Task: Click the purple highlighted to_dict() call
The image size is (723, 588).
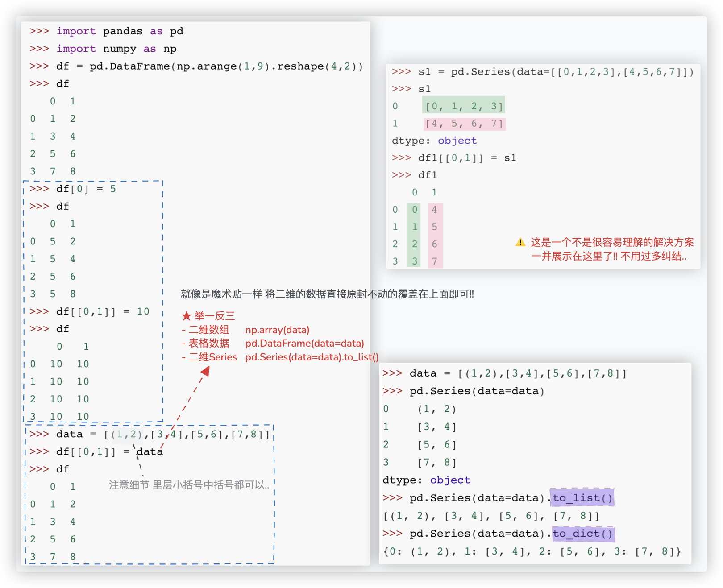Action: point(583,533)
